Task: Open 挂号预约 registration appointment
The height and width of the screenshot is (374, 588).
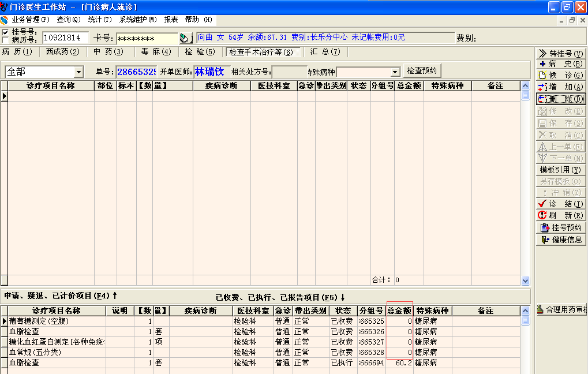Action: point(561,227)
